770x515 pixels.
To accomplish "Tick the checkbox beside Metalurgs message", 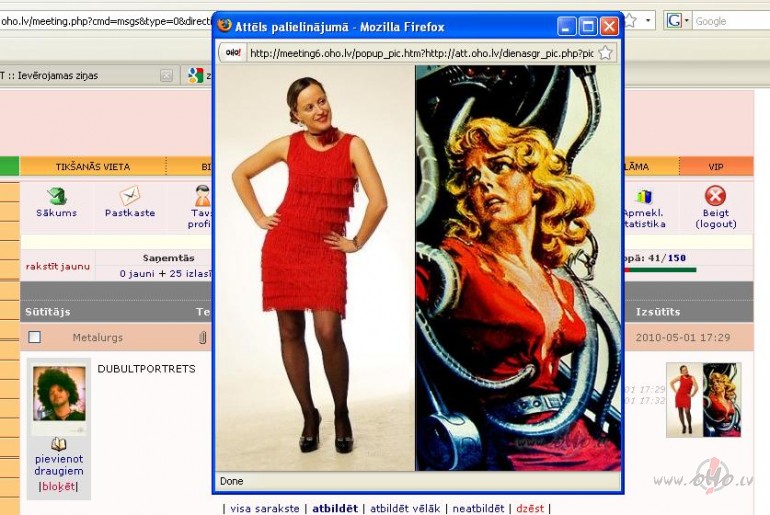I will point(34,338).
